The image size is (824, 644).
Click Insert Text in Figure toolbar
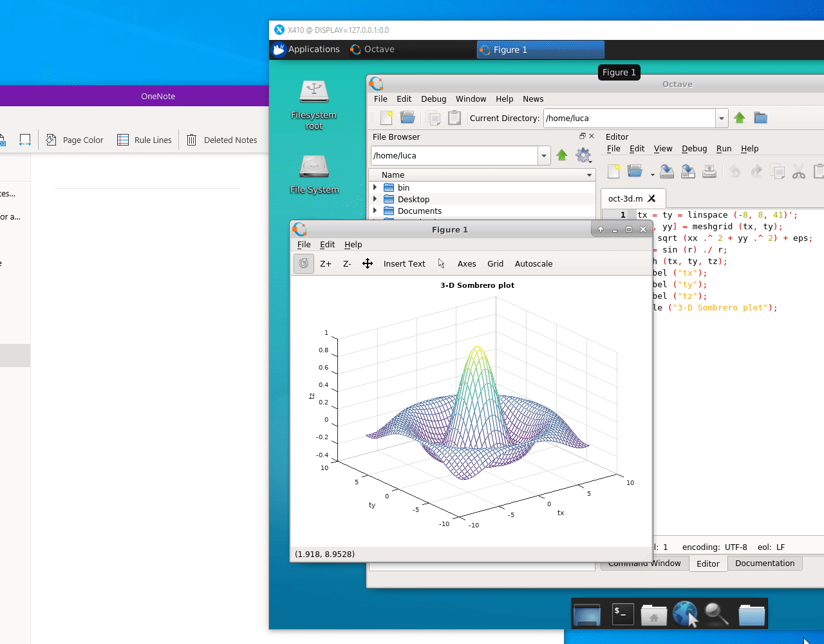(404, 263)
